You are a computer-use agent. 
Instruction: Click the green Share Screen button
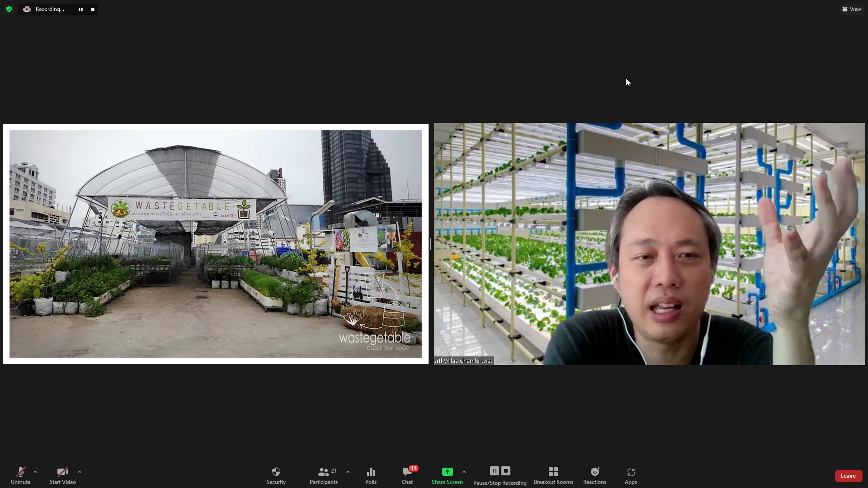(x=447, y=475)
